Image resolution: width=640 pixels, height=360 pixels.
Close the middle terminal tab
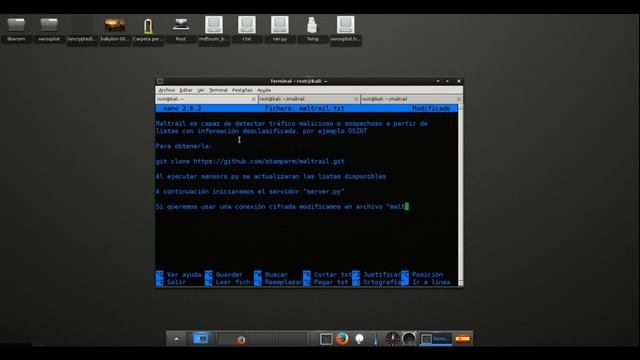click(356, 99)
